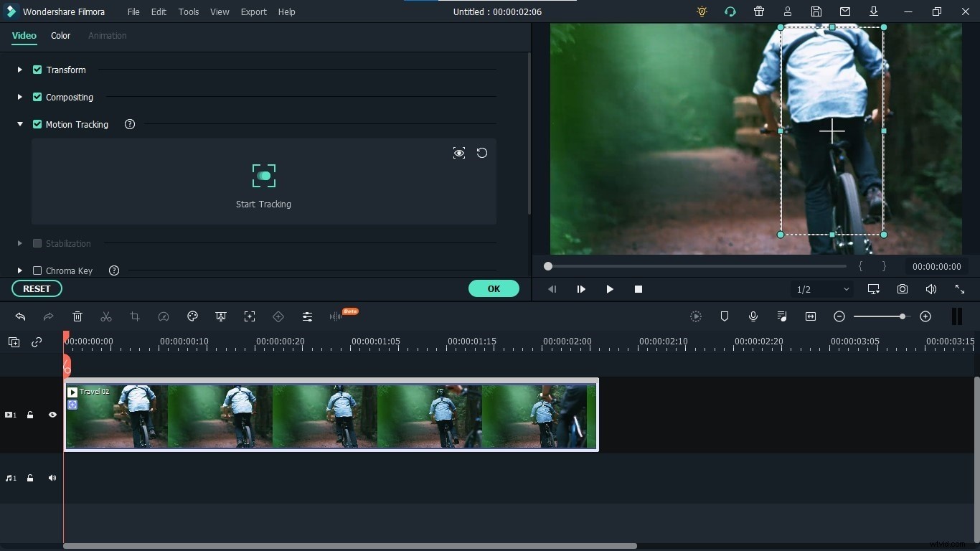The width and height of the screenshot is (980, 551).
Task: Click the Crop tool icon
Action: coord(135,316)
